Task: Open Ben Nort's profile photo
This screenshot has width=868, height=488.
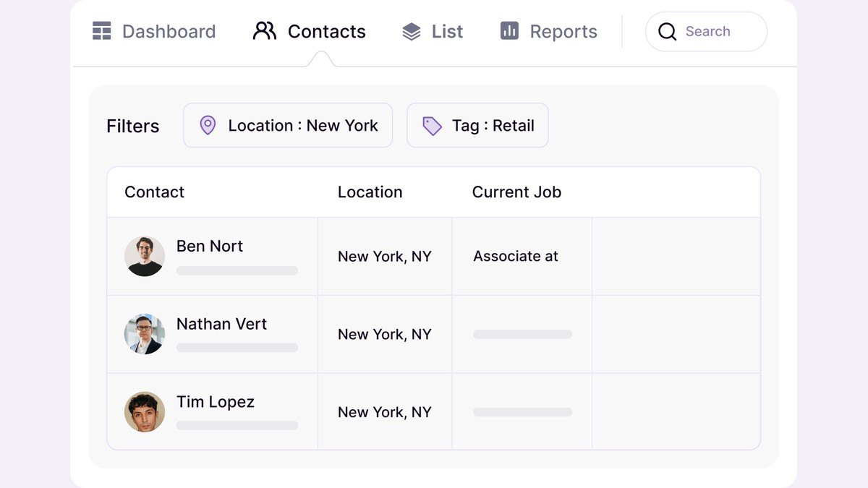Action: (145, 256)
